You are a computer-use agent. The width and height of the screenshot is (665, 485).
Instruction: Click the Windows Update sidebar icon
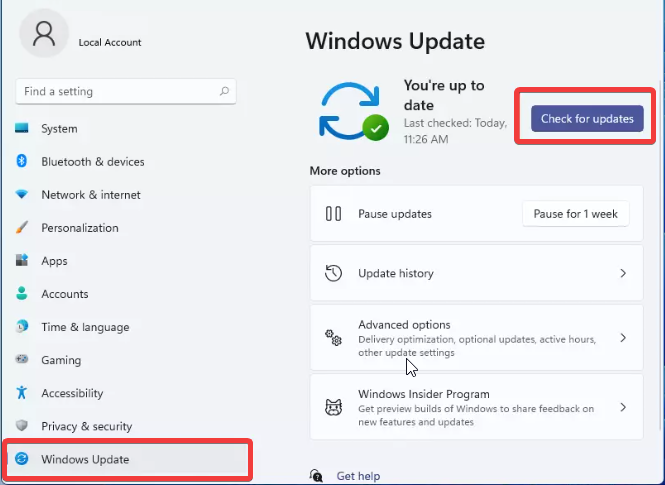pyautogui.click(x=22, y=458)
